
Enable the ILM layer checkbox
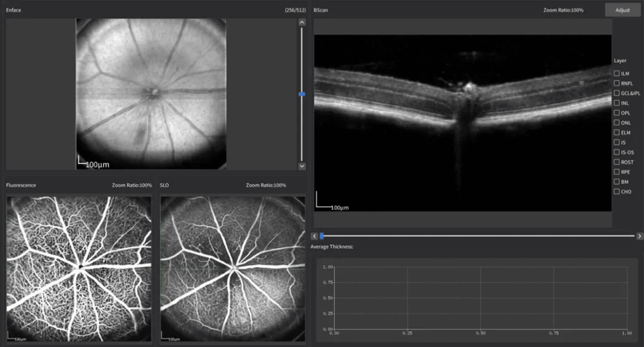point(617,73)
